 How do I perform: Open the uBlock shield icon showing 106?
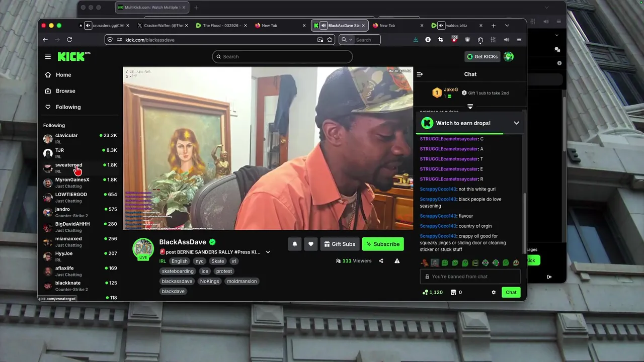[454, 39]
